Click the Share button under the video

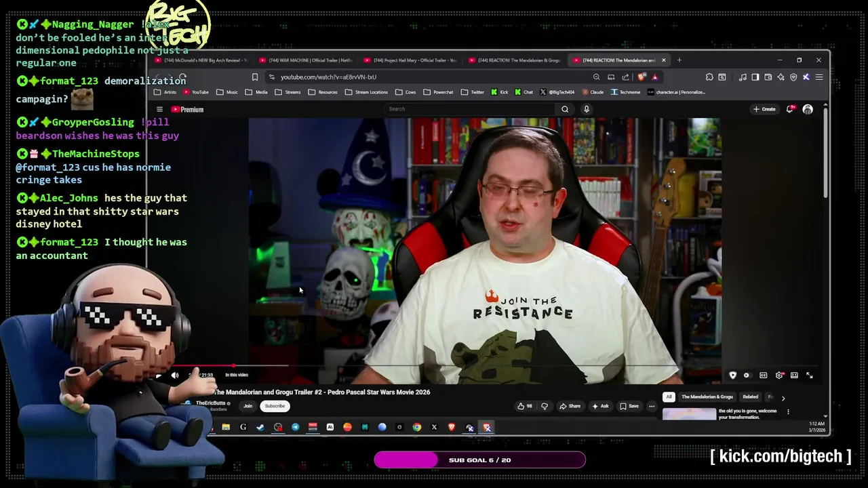click(x=570, y=406)
